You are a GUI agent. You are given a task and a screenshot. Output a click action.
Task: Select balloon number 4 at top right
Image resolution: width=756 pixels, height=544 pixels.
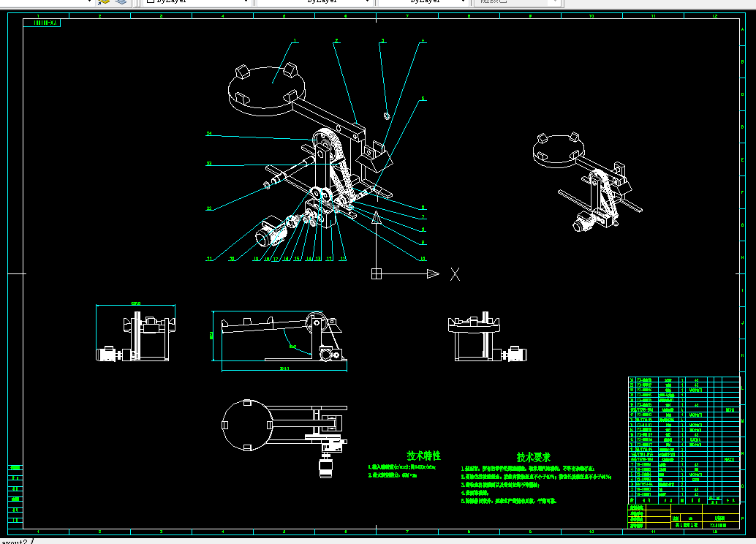coord(423,41)
